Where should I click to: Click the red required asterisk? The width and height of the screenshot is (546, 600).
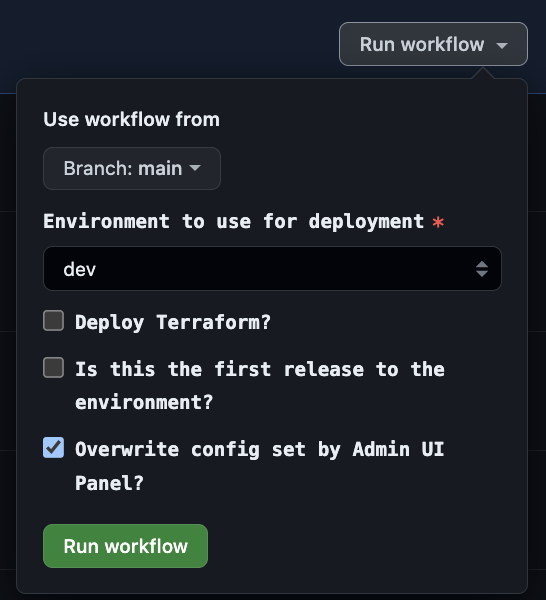pos(438,222)
